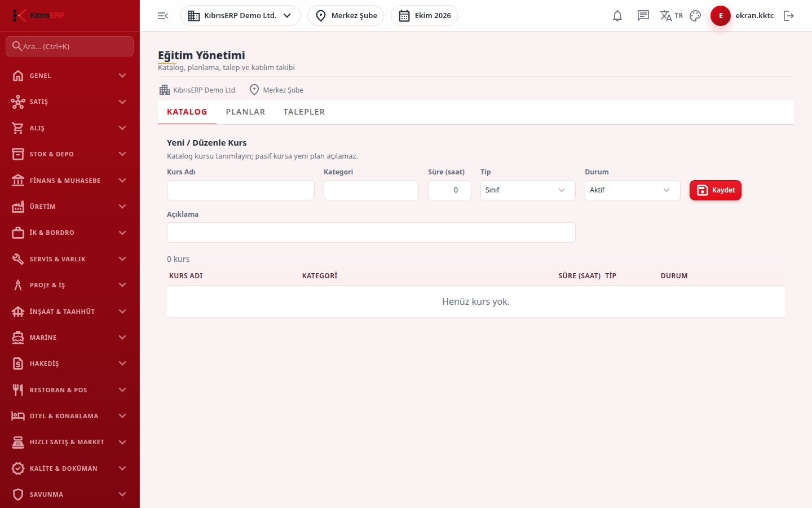Open the messages chat icon

[643, 16]
